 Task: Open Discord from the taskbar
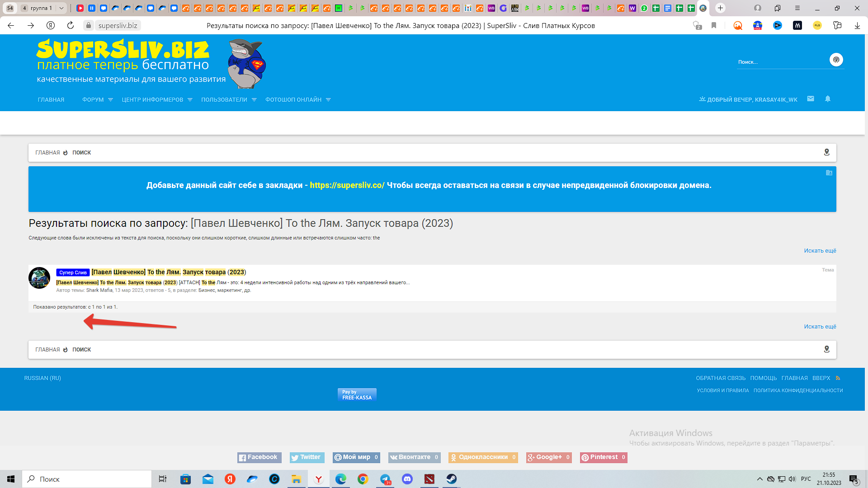[407, 479]
